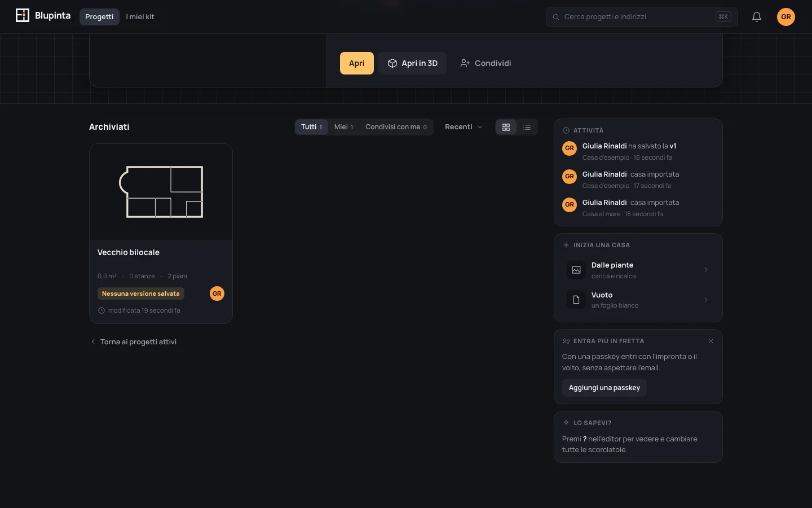
Task: Open Vecchio bilocale floor plan thumbnail
Action: (161, 192)
